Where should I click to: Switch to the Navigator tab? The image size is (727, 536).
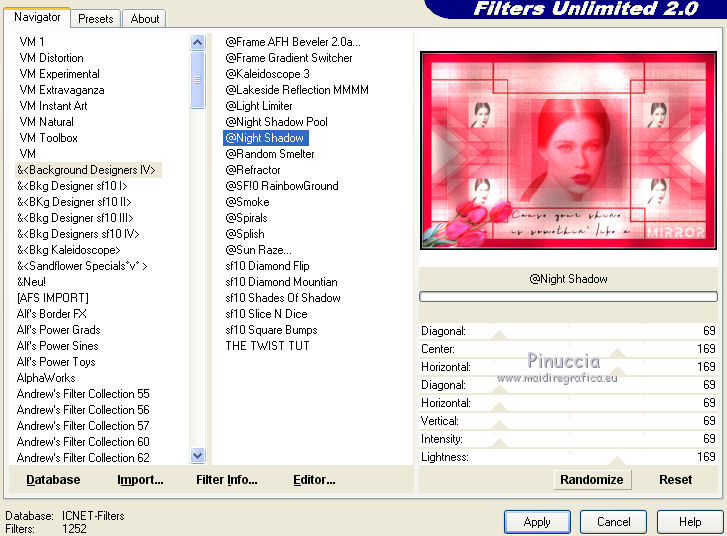pyautogui.click(x=37, y=17)
